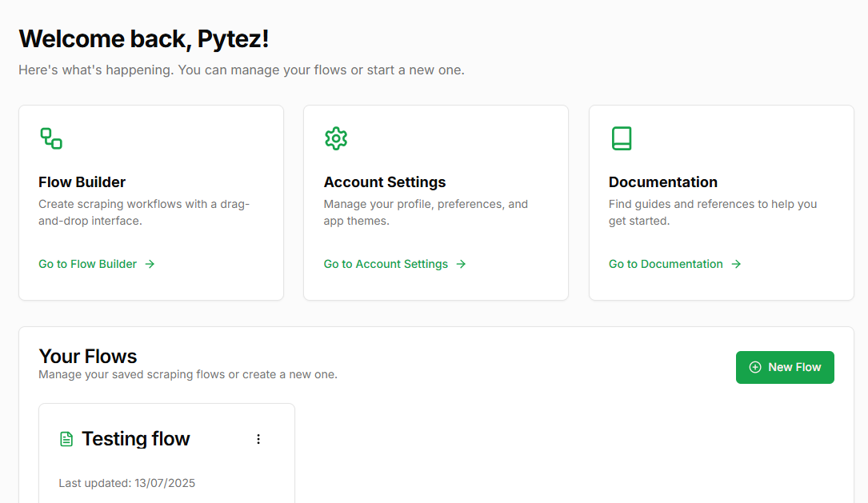This screenshot has height=503, width=868.
Task: Click the Go to Flow Builder link
Action: 96,264
